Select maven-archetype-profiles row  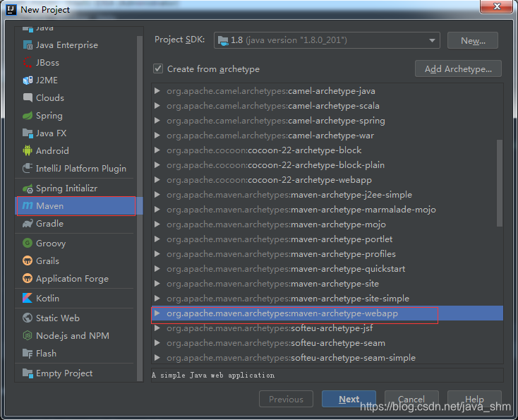point(327,254)
